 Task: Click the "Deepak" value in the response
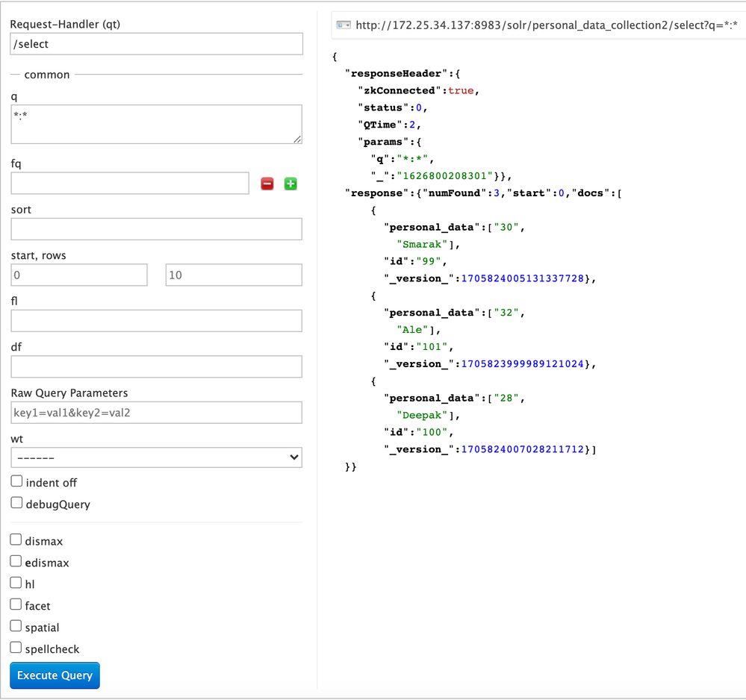click(x=422, y=416)
